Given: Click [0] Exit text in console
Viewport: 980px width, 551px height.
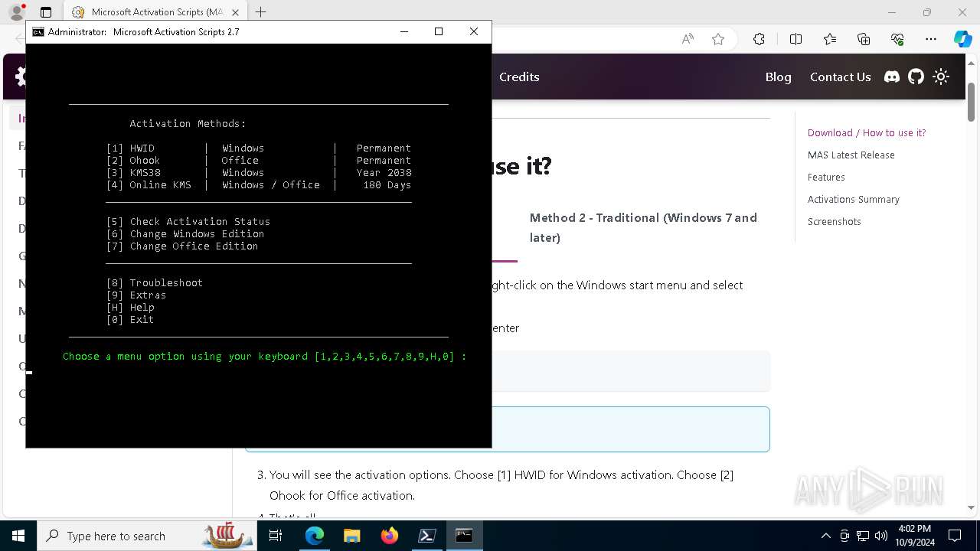Looking at the screenshot, I should point(130,319).
